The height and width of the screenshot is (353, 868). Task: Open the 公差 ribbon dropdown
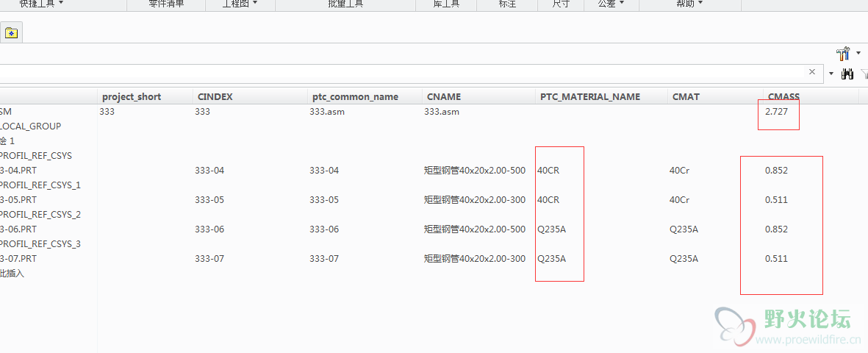(611, 4)
